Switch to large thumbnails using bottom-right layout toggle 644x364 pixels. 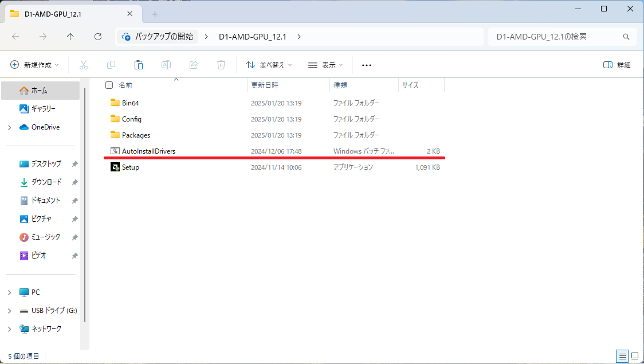(x=634, y=356)
